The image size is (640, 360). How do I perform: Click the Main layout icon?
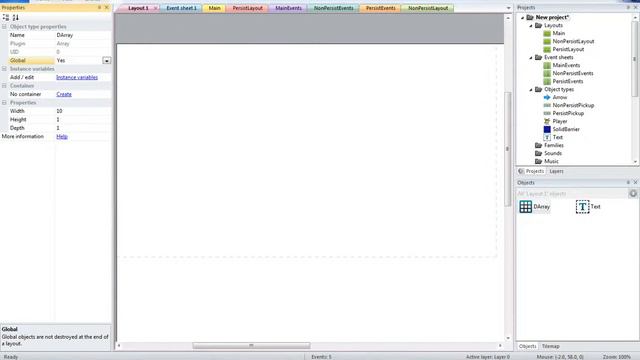[x=547, y=33]
